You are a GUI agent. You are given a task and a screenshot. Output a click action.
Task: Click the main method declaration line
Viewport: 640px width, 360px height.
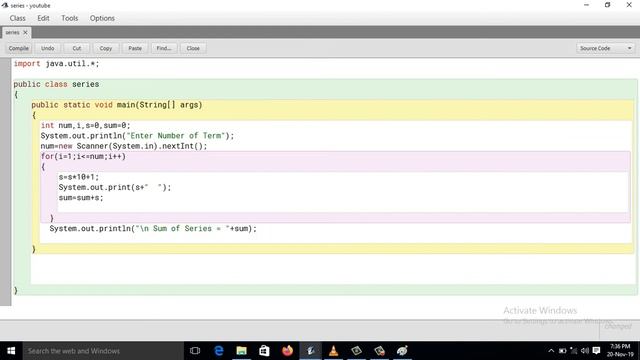click(117, 105)
